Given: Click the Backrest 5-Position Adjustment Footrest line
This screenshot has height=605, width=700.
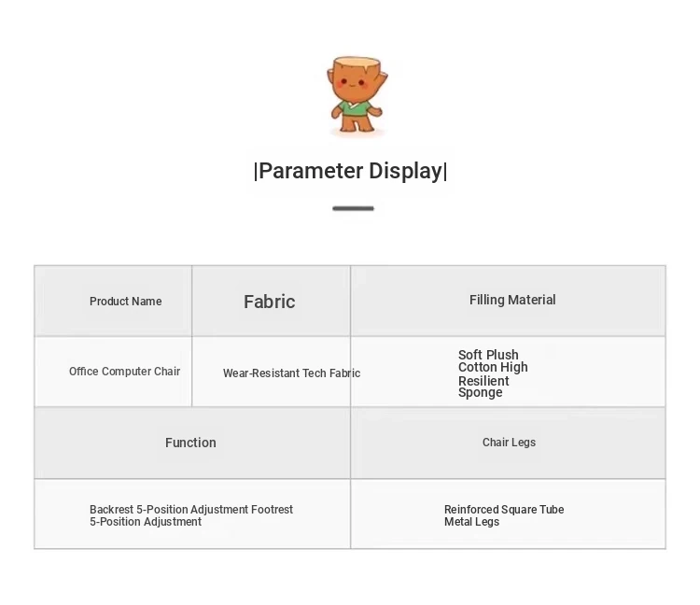Looking at the screenshot, I should pyautogui.click(x=191, y=510).
